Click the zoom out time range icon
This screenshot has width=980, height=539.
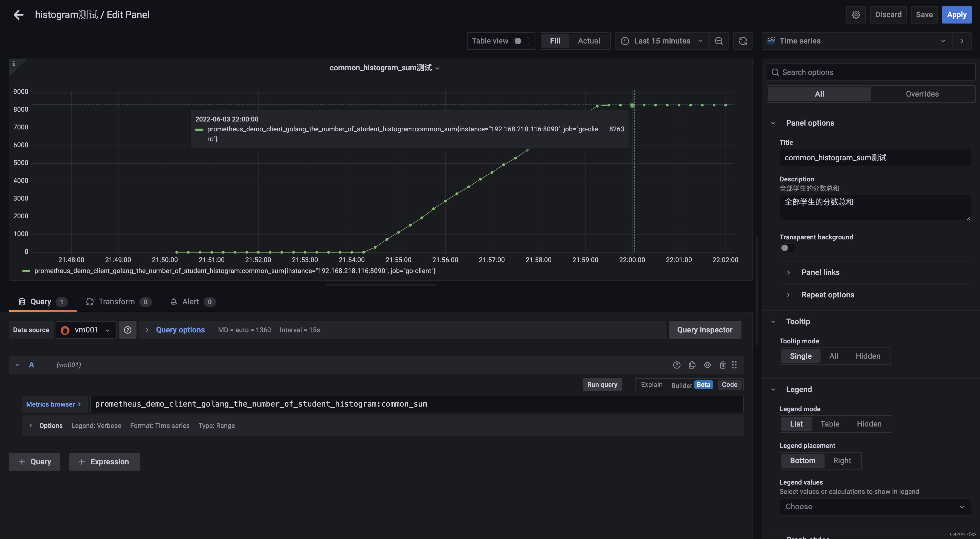point(719,41)
